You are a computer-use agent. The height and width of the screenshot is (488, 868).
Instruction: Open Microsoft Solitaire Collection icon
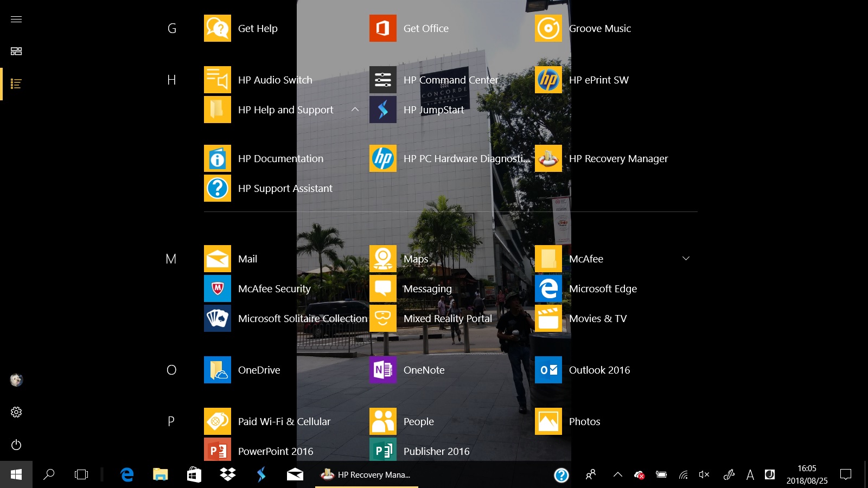pyautogui.click(x=218, y=318)
